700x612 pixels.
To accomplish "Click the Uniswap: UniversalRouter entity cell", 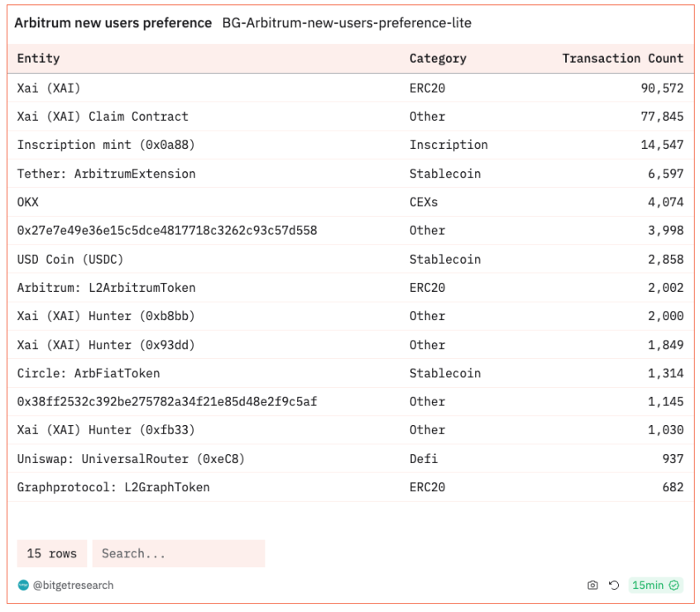I will 131,458.
